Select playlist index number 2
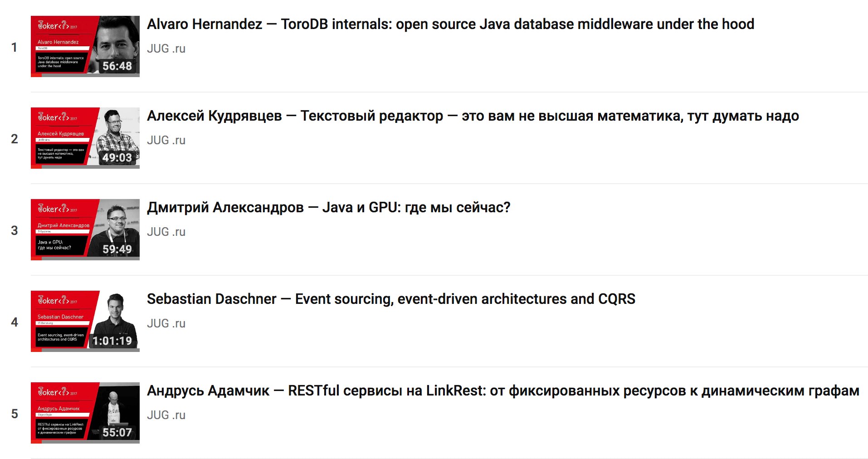This screenshot has height=459, width=868. click(x=15, y=139)
